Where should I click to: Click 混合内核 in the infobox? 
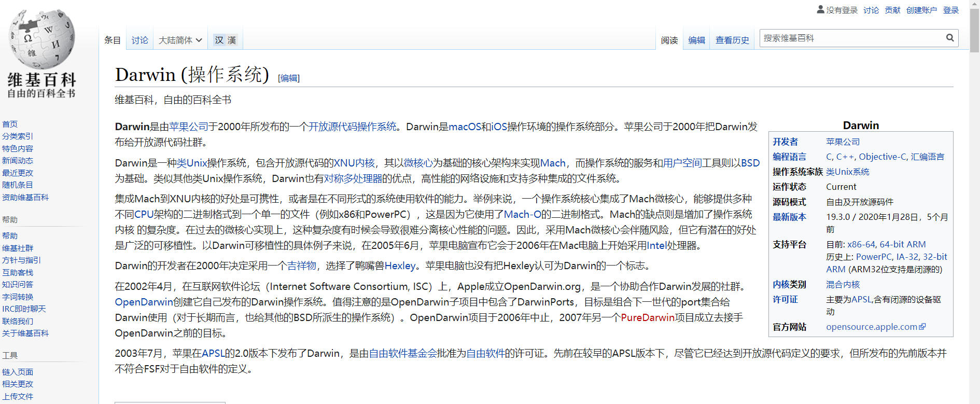(843, 284)
